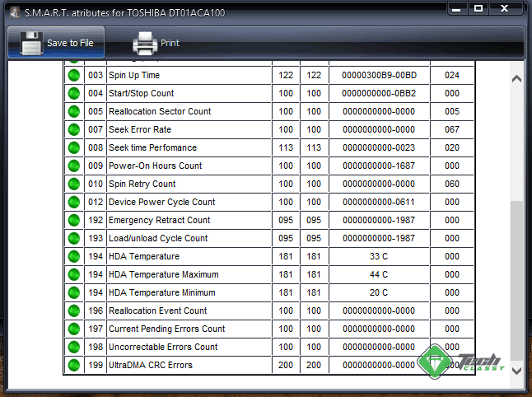The height and width of the screenshot is (397, 532).
Task: Click threshold value 067
Action: coord(452,129)
